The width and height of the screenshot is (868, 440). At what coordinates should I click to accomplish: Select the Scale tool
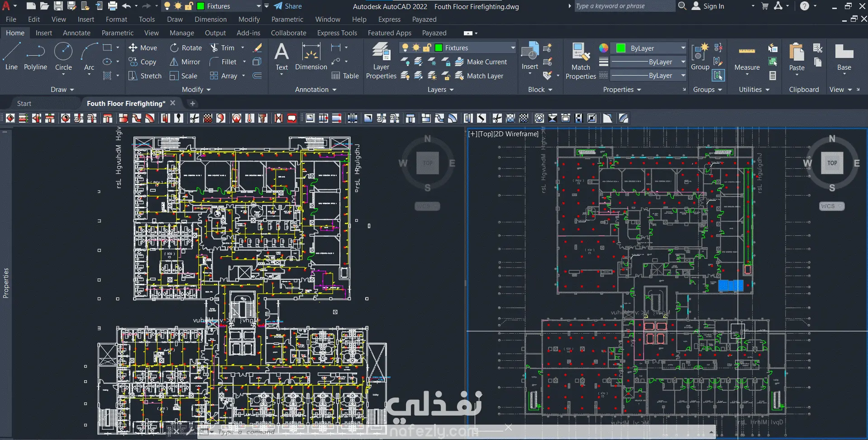tap(183, 76)
